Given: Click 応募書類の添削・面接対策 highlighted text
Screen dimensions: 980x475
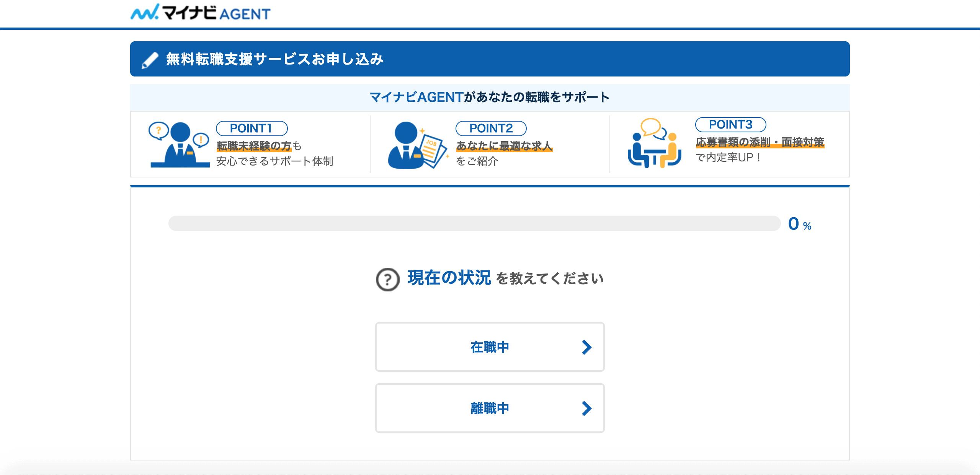Looking at the screenshot, I should 759,142.
